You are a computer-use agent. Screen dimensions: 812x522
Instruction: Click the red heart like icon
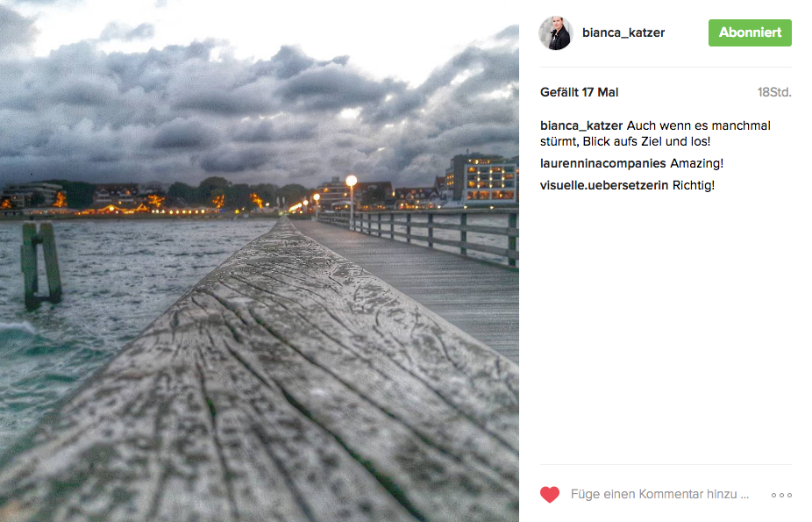(x=550, y=495)
